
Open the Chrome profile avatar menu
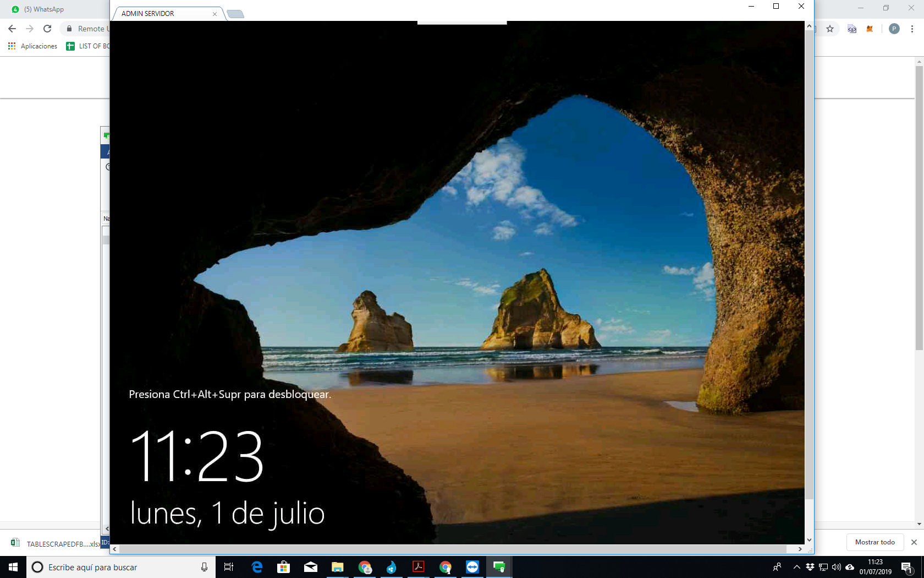(894, 29)
